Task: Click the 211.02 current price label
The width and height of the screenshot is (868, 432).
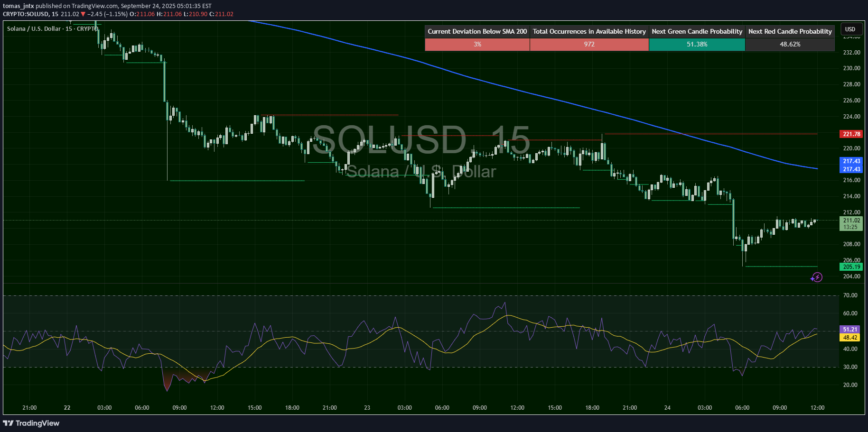Action: click(x=851, y=221)
